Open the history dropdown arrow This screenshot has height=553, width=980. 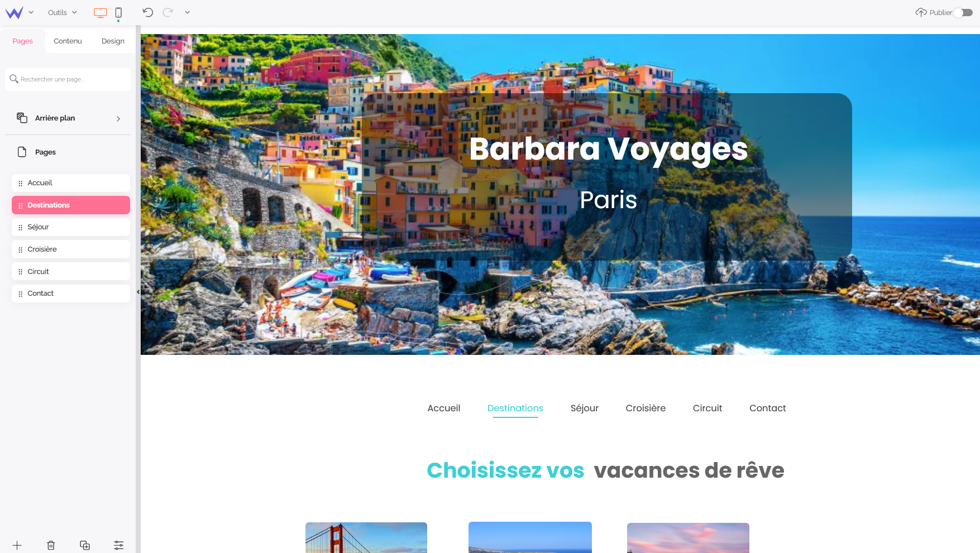pos(188,12)
